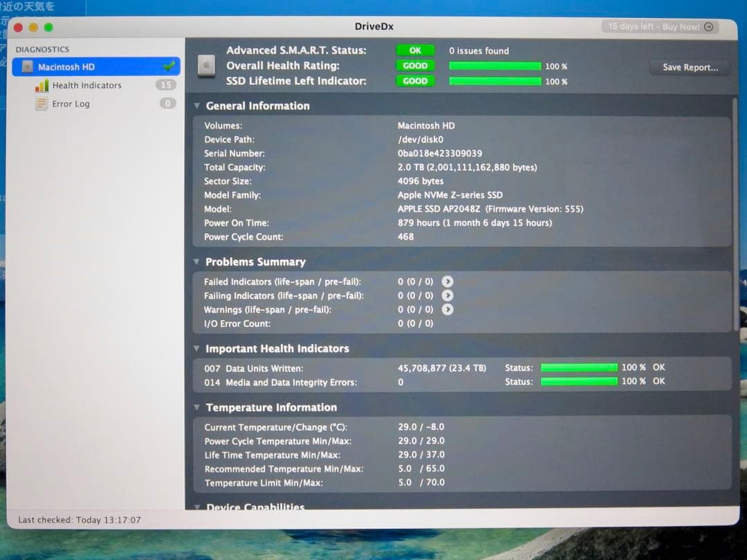Click the Save Report button
Viewport: 747px width, 560px height.
point(689,68)
